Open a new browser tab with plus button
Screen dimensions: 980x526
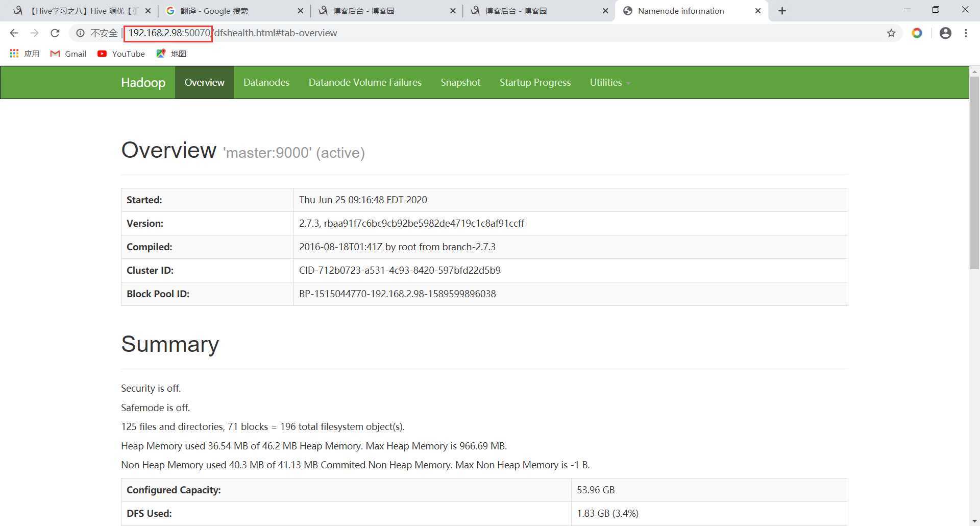point(782,11)
